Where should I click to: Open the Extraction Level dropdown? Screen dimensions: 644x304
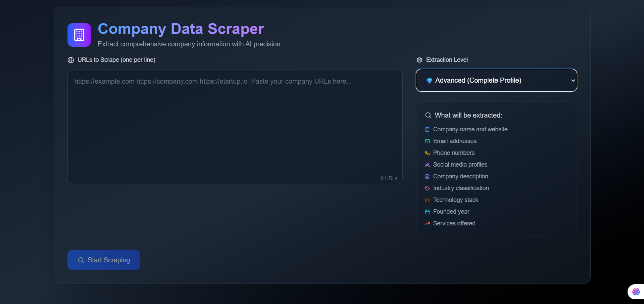tap(496, 80)
